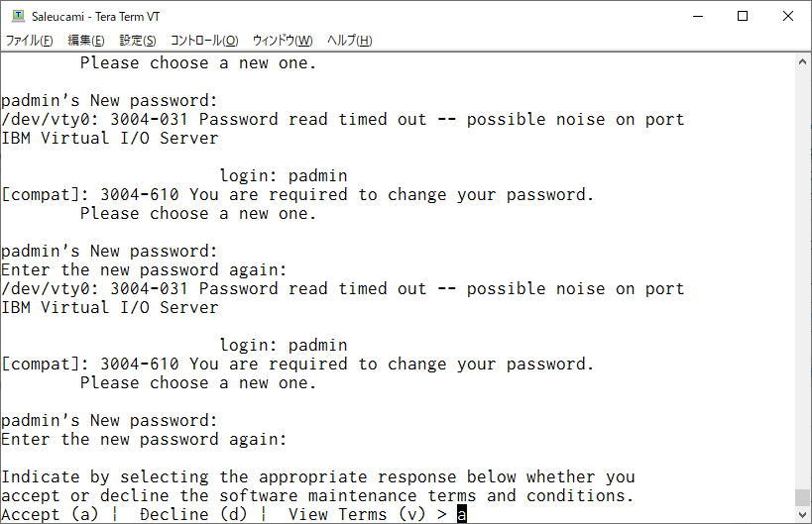The height and width of the screenshot is (524, 812).
Task: Open the ヘルプ(H) menu
Action: click(x=350, y=41)
